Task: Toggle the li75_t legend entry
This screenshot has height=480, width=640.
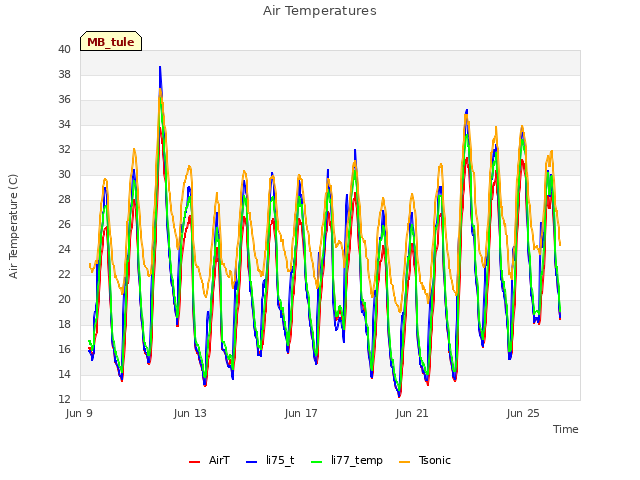Action: point(270,460)
